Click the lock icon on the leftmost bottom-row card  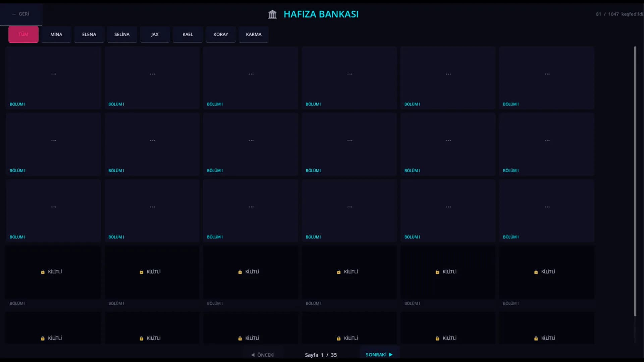[43, 338]
